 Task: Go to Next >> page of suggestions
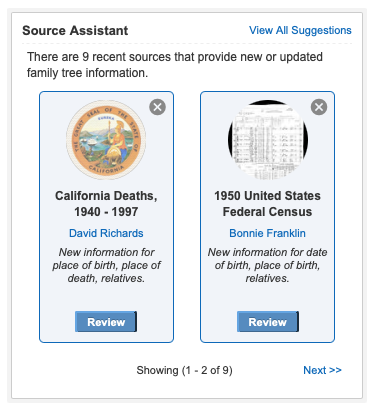pos(322,370)
